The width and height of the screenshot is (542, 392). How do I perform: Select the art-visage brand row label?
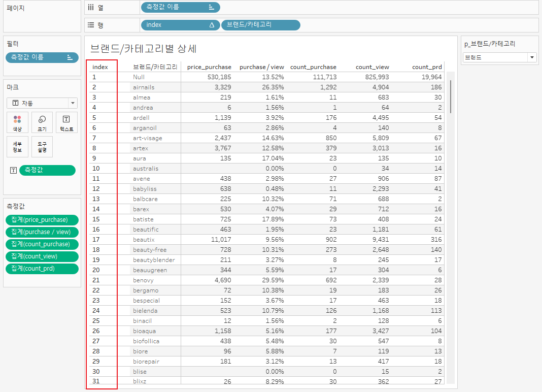pos(148,138)
